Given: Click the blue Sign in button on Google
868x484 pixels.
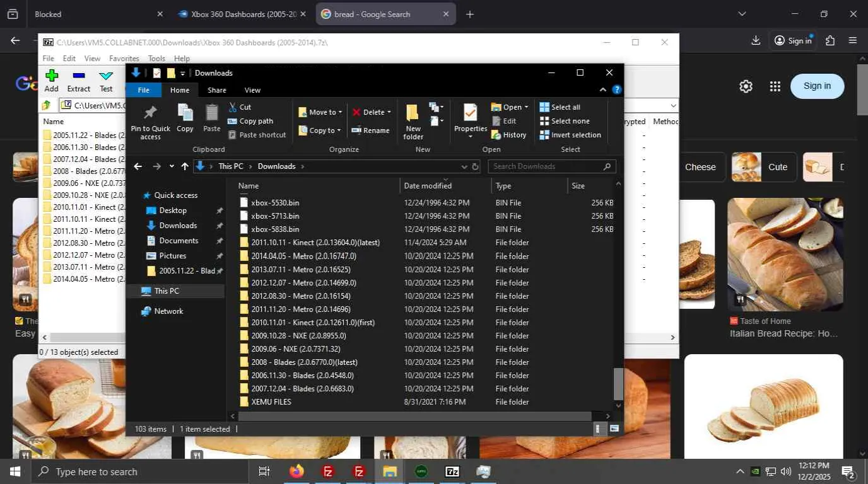Looking at the screenshot, I should pos(817,86).
